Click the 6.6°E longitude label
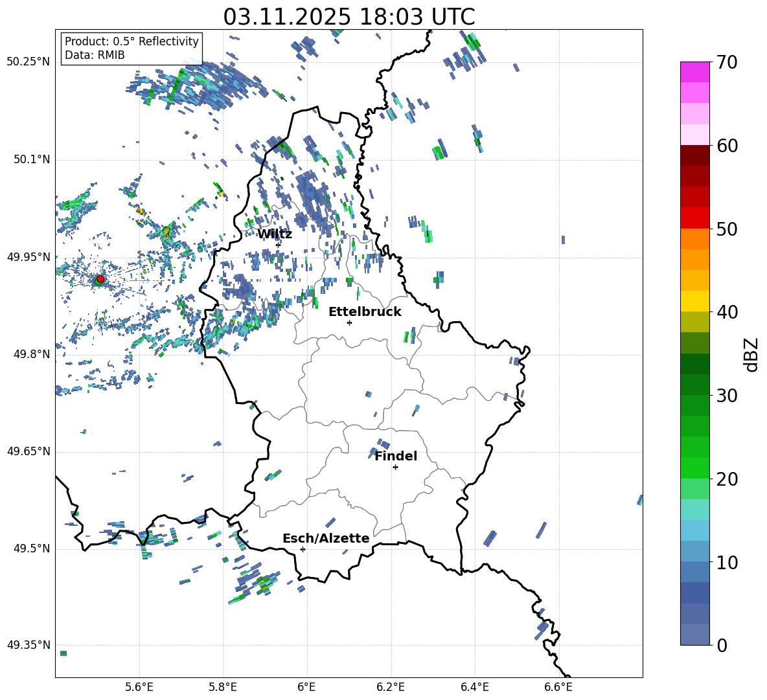Viewport: 767px width, 700px height. (x=558, y=687)
